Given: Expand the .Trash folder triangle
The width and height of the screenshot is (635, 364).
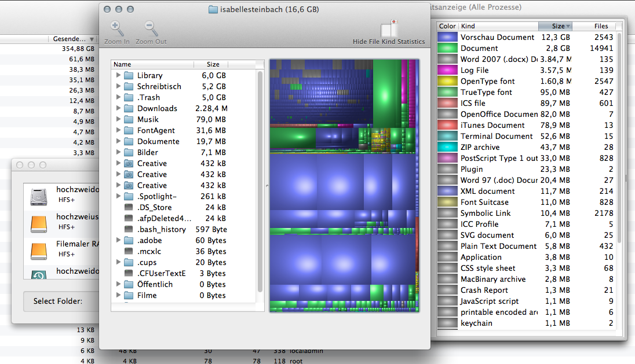Looking at the screenshot, I should click(x=118, y=97).
